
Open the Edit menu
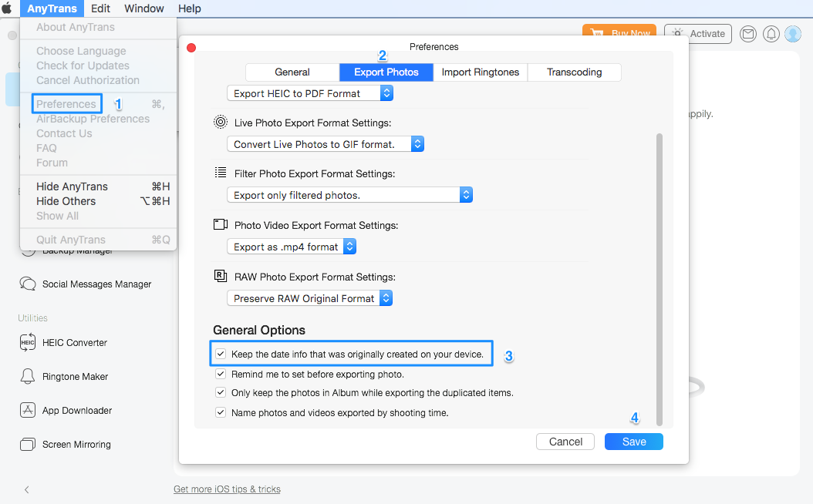pyautogui.click(x=100, y=8)
